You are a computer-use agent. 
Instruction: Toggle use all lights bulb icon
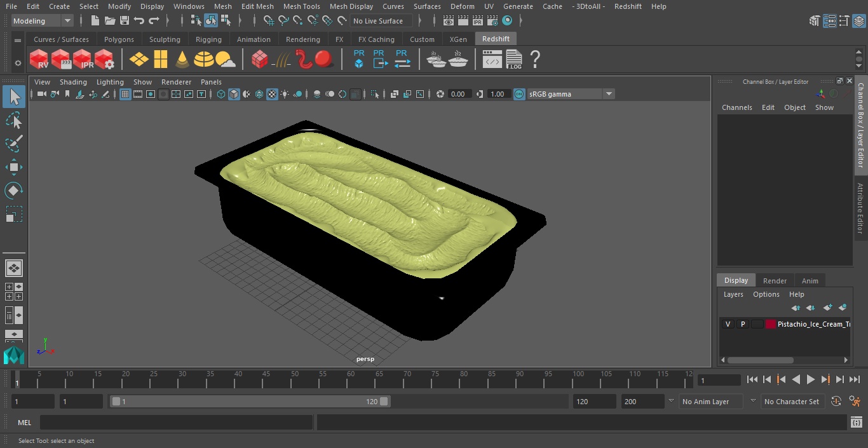click(285, 94)
